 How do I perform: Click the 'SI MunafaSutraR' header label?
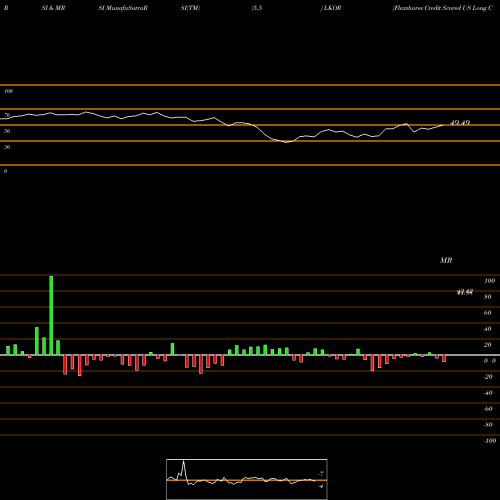(x=123, y=8)
